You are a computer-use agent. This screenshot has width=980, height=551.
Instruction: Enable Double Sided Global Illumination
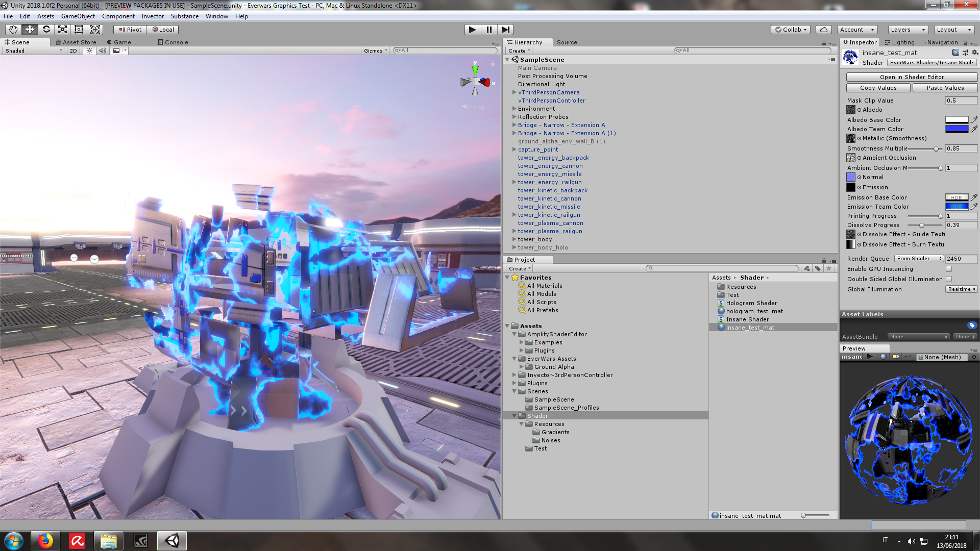(949, 279)
